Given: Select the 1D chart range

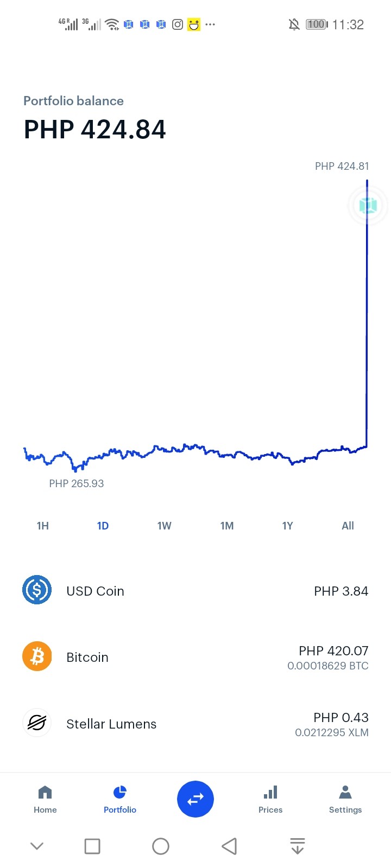Looking at the screenshot, I should (x=103, y=526).
